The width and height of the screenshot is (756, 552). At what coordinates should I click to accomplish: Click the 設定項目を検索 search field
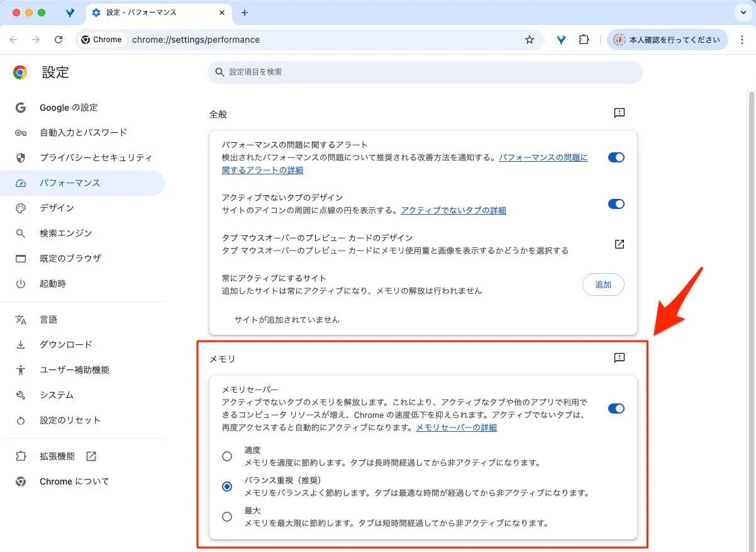(x=425, y=72)
